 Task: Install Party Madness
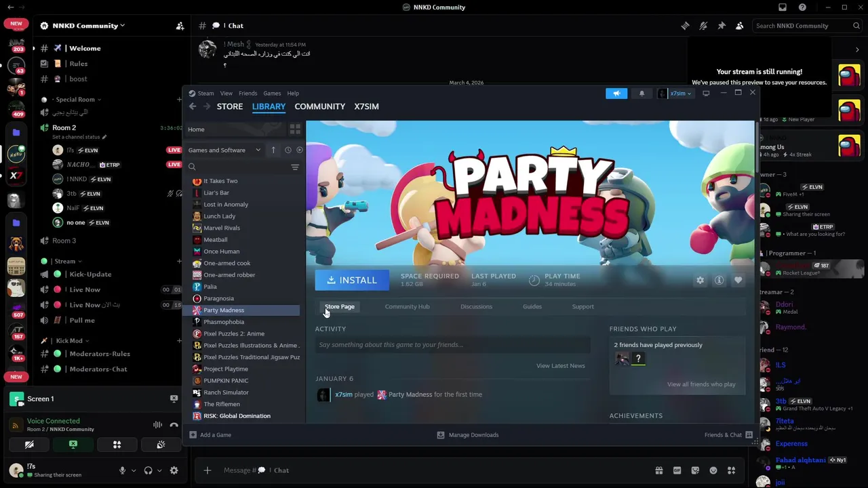[x=351, y=280]
